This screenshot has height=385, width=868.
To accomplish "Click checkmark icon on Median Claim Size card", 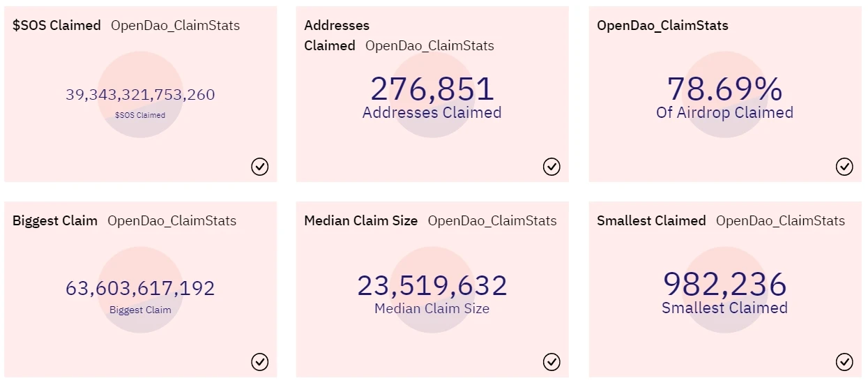I will click(551, 361).
